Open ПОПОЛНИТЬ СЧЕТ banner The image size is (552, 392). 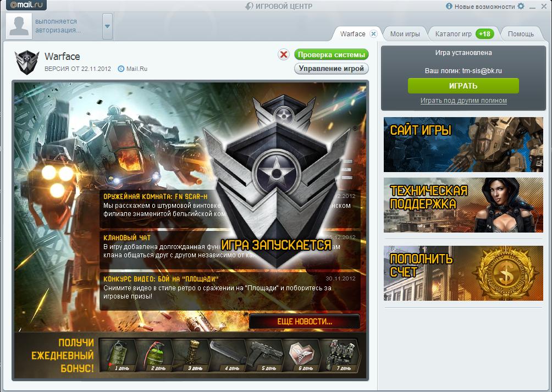point(463,273)
